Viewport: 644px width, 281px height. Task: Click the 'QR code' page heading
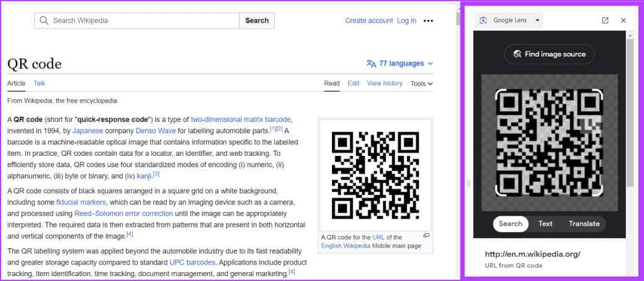(34, 64)
